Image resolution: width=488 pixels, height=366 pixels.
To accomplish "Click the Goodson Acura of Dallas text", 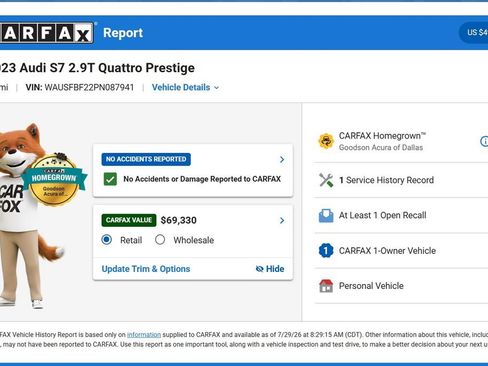I will point(381,147).
